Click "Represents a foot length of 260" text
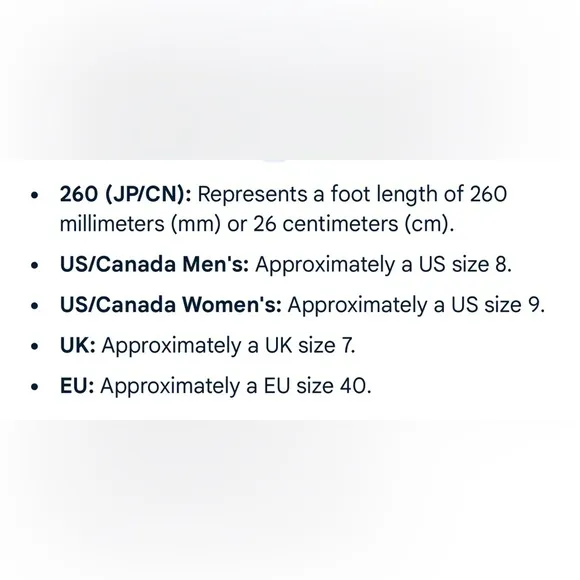 352,195
